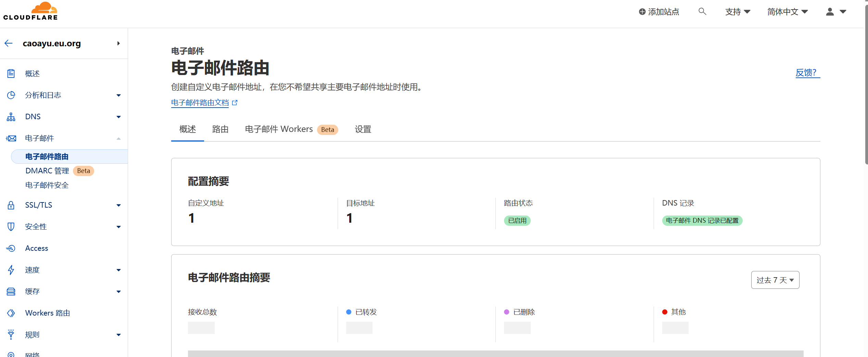This screenshot has width=868, height=357.
Task: Click the 已启用 routing status badge
Action: (517, 221)
